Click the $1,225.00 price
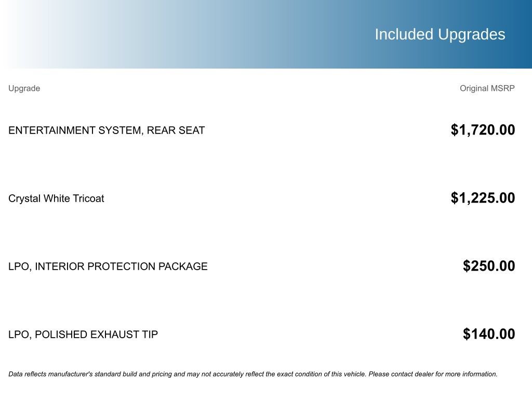The height and width of the screenshot is (399, 532). click(483, 198)
